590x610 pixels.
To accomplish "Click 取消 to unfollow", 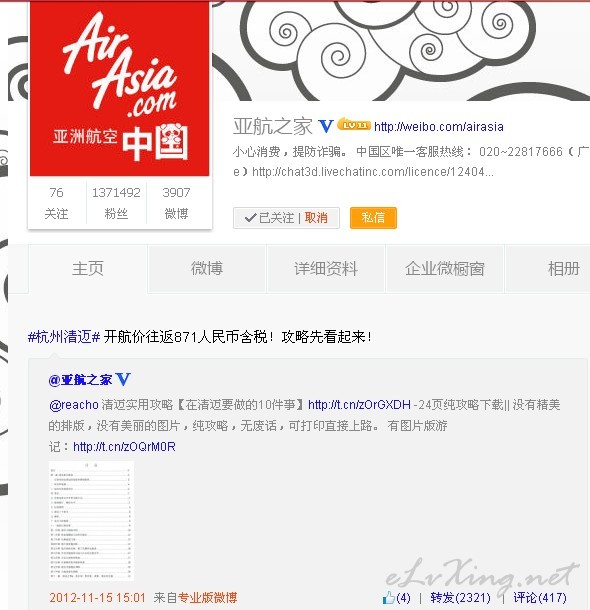I will 316,218.
